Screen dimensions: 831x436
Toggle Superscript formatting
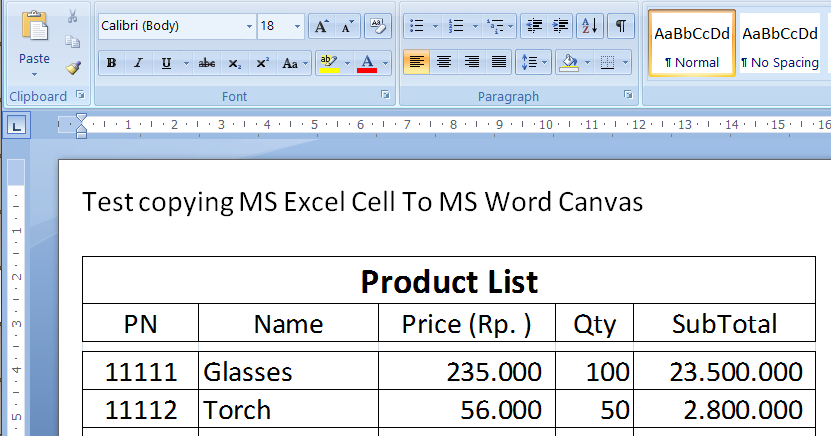pyautogui.click(x=262, y=63)
